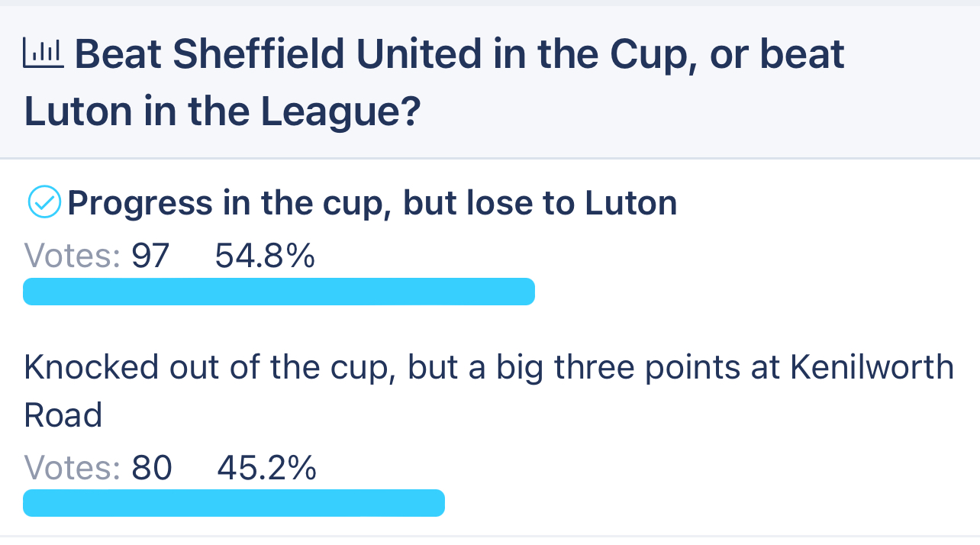Click the '45.2%' percentage text
This screenshot has height=545, width=980.
point(267,468)
